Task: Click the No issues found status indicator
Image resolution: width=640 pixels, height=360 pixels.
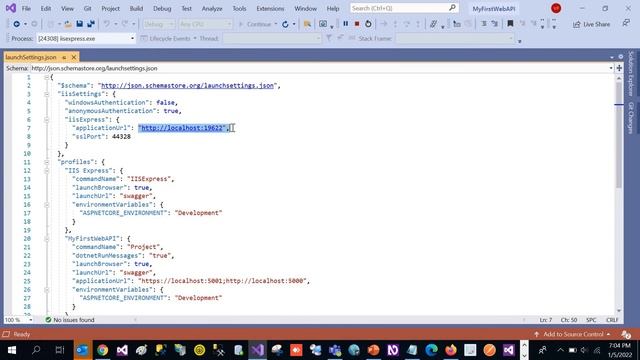Action: click(70, 320)
